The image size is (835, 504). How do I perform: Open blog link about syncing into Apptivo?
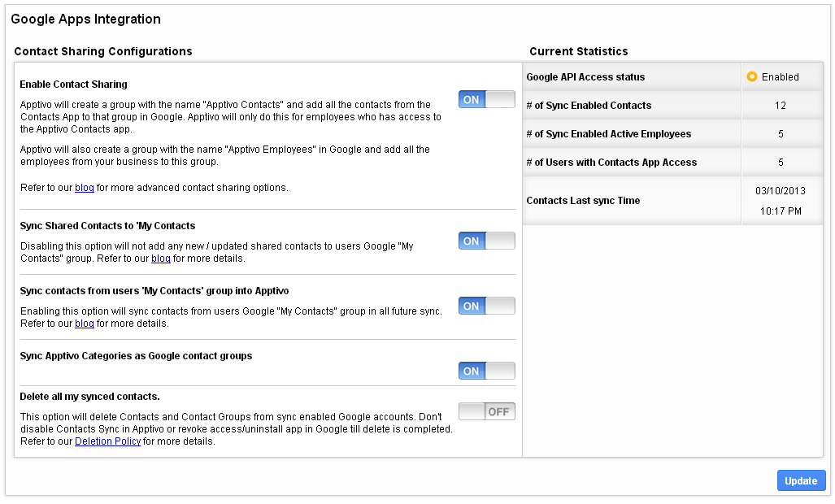coord(85,324)
